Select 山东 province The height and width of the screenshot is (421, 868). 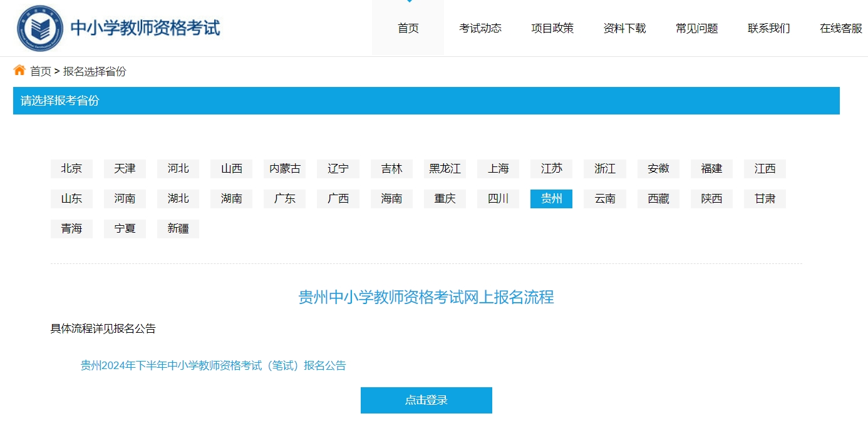tap(71, 199)
